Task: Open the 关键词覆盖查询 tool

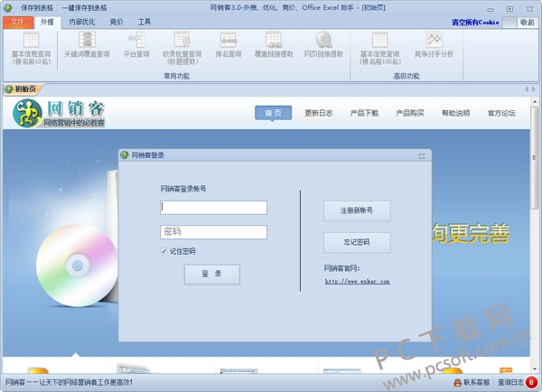Action: [x=87, y=44]
